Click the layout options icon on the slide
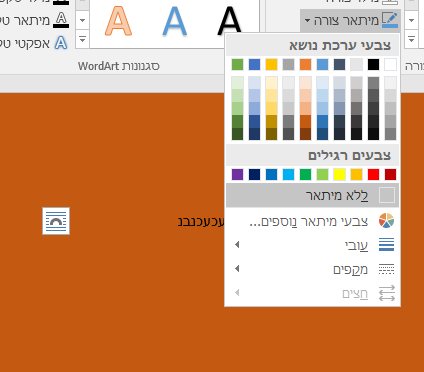The width and height of the screenshot is (424, 372). tap(56, 221)
